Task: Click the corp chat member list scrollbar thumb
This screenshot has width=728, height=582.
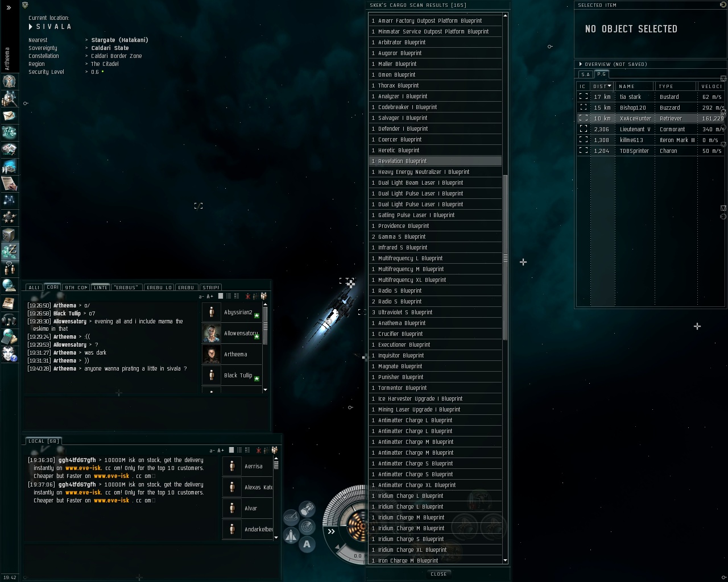Action: tap(265, 326)
